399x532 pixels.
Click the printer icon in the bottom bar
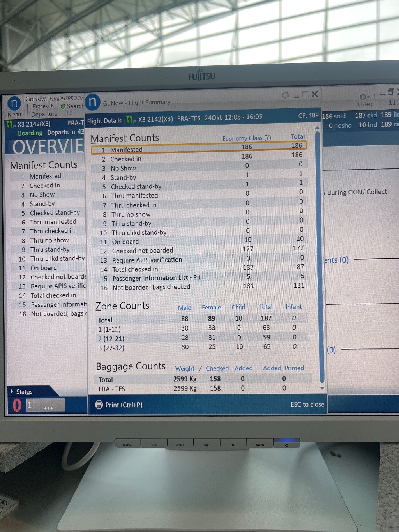click(99, 405)
